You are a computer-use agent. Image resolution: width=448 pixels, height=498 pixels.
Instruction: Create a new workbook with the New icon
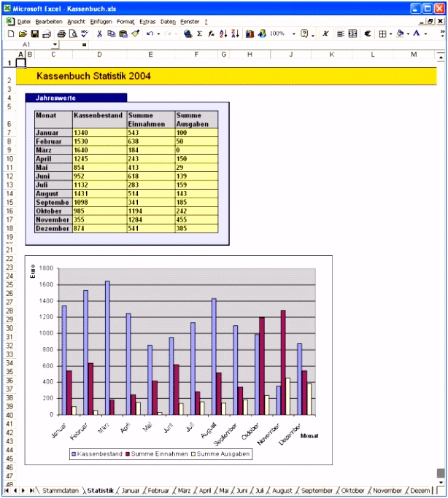pos(11,34)
